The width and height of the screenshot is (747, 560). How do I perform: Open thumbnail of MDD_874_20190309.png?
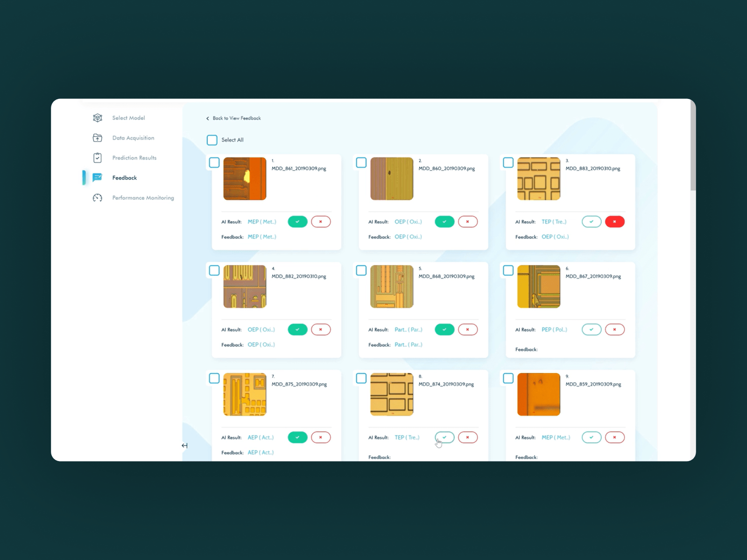(392, 394)
